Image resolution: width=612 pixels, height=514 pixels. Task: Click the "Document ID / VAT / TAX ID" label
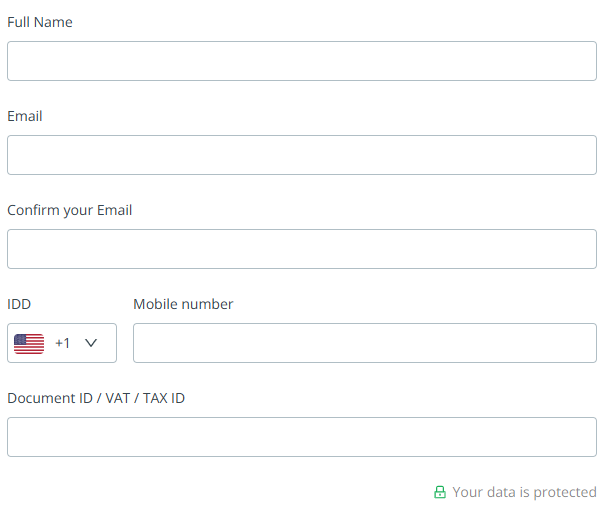point(96,398)
